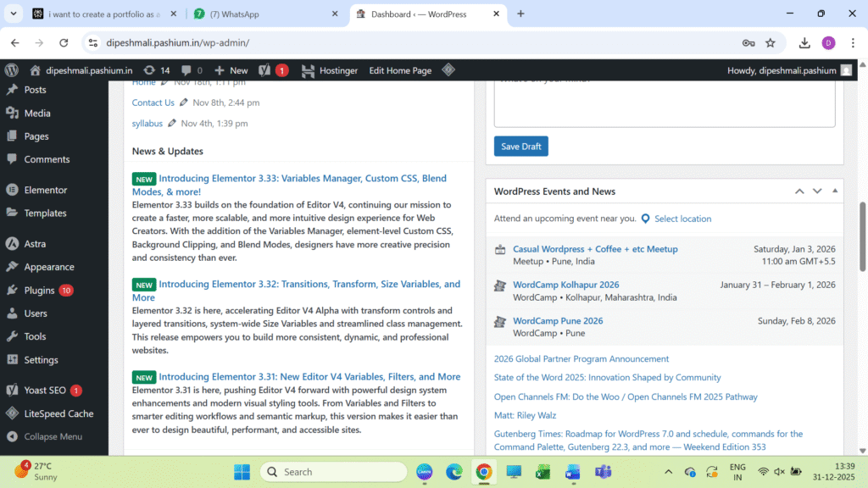Collapse the WordPress Events and News widget
Screen dimensions: 868x488
pyautogui.click(x=835, y=191)
